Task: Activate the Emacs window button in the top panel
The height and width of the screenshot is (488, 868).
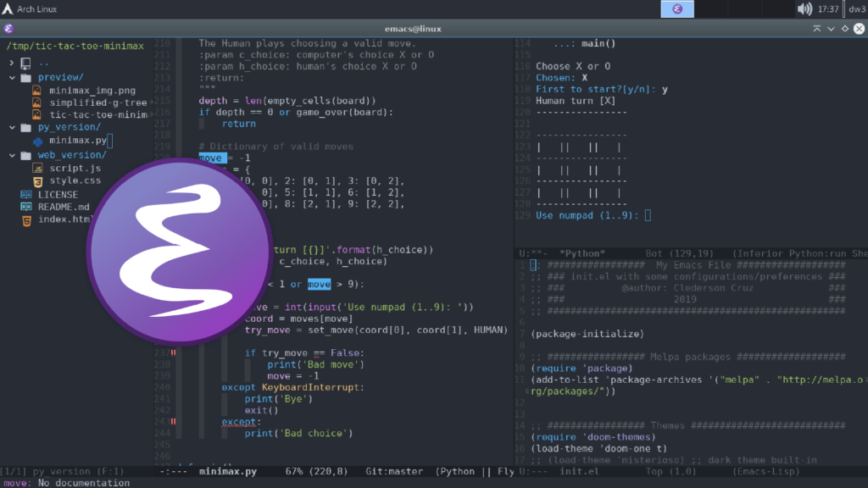Action: [677, 8]
